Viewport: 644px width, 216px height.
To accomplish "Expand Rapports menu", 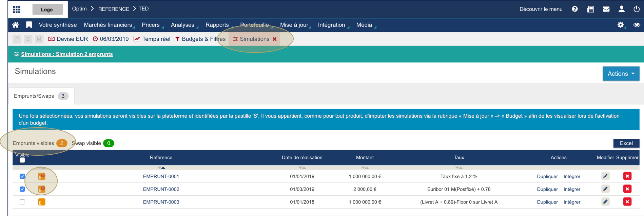I will click(218, 25).
